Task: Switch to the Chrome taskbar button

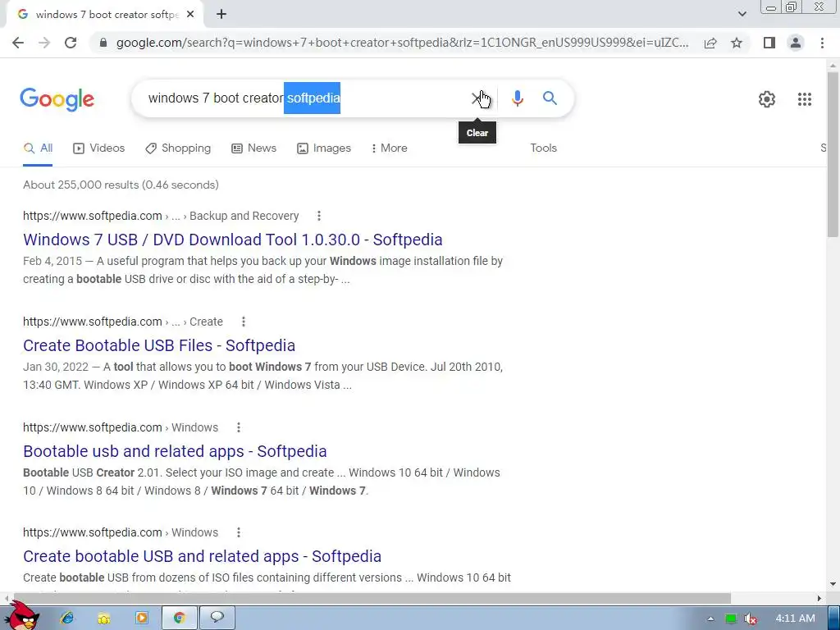Action: tap(180, 619)
